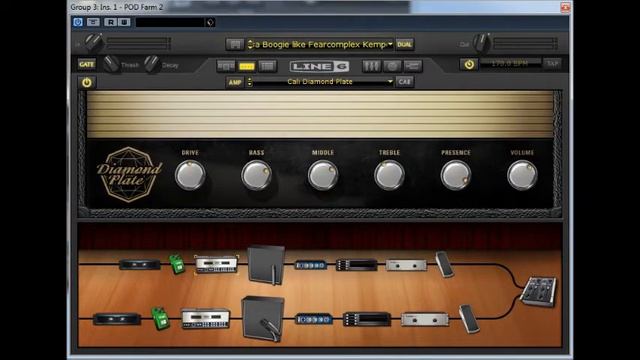Open the Cali Diamond Plate amp dropdown
Screen dimensions: 640x360
[x=390, y=82]
